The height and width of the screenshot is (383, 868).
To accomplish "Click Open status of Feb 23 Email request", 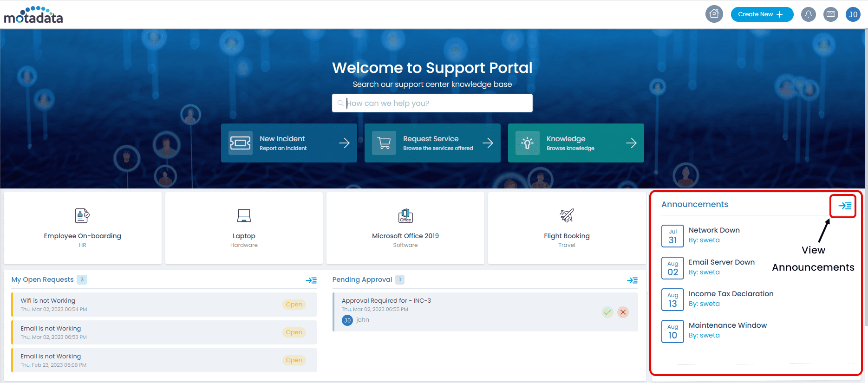I will [x=294, y=360].
